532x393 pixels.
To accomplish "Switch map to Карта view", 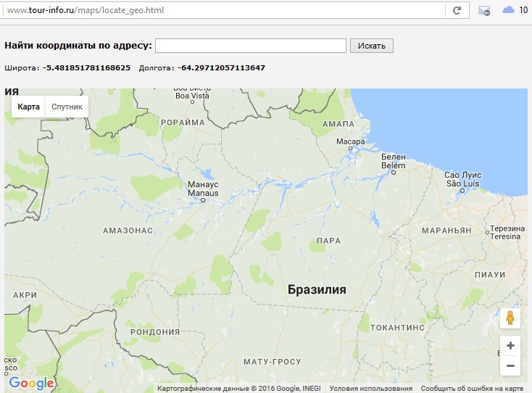I will [x=28, y=107].
